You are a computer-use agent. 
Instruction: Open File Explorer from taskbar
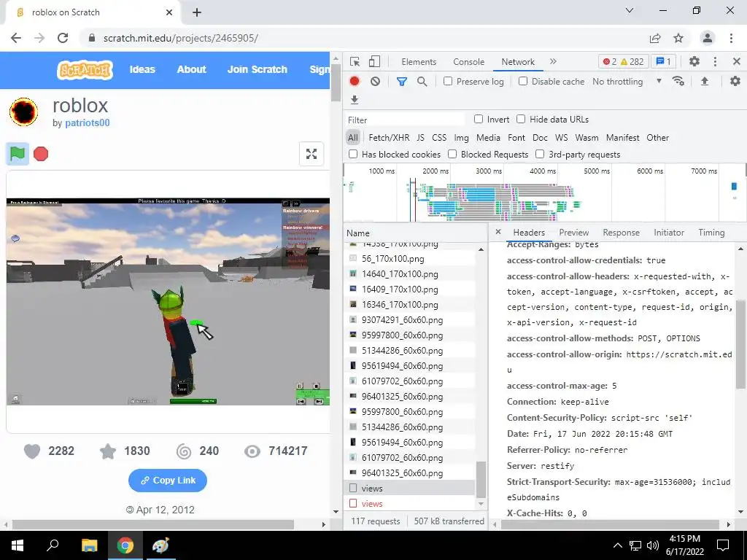[x=89, y=545]
